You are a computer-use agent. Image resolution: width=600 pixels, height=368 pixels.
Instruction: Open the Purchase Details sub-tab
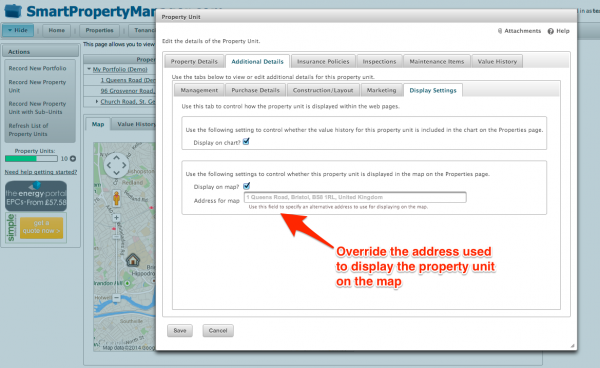(x=255, y=90)
